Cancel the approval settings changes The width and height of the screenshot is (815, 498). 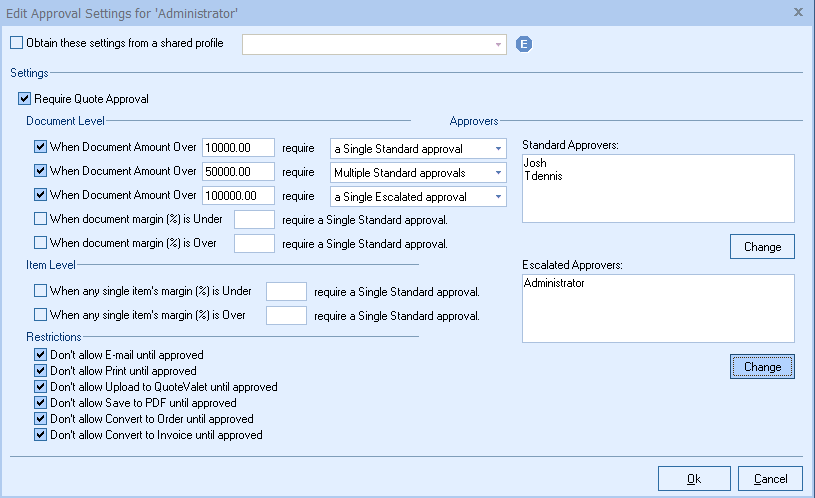coord(770,479)
